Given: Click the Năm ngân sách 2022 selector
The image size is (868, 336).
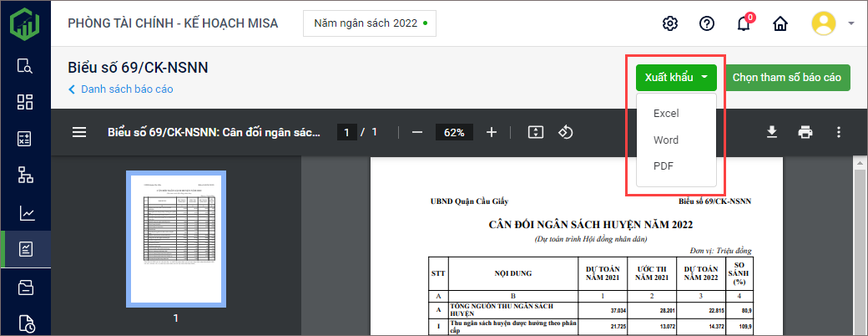Looking at the screenshot, I should click(x=369, y=23).
